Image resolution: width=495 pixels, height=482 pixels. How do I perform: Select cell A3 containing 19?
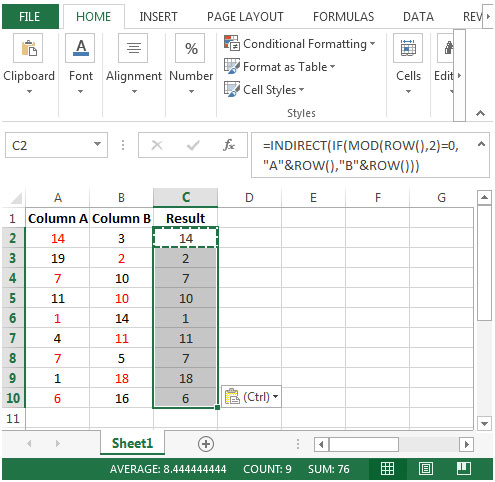58,258
